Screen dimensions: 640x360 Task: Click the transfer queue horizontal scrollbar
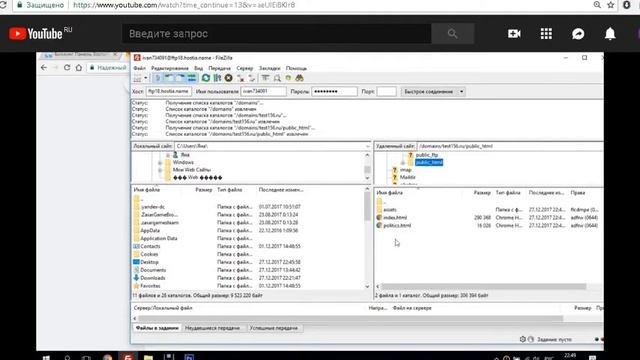tap(351, 318)
